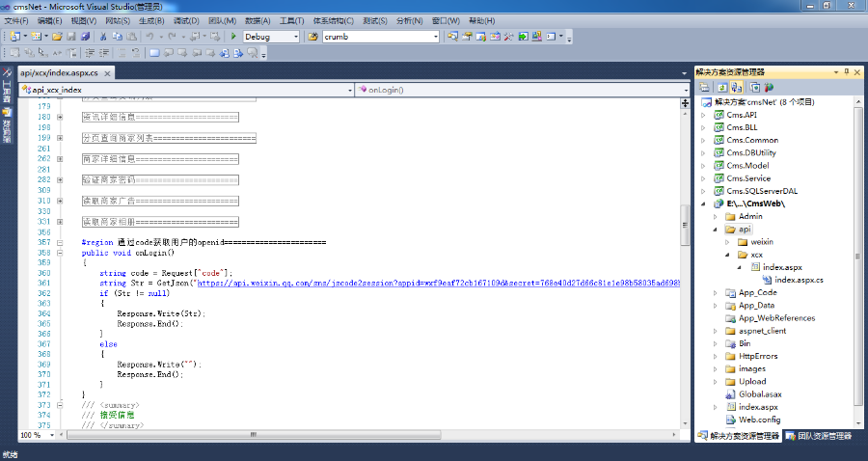This screenshot has width=868, height=461.
Task: Collapse the region at line 357
Action: [x=60, y=243]
